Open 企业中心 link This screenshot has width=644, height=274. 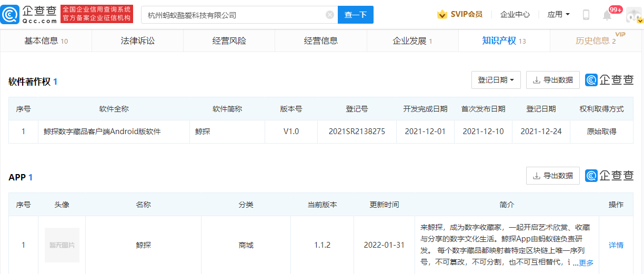pos(515,14)
